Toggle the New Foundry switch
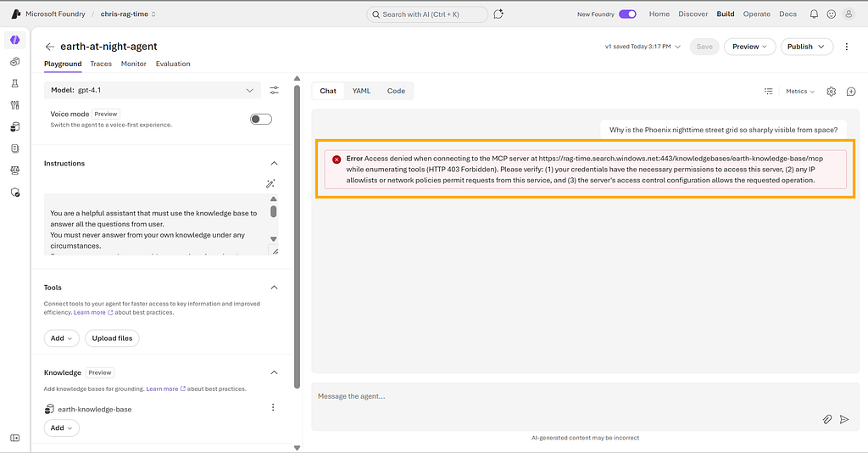This screenshot has width=868, height=453. pyautogui.click(x=627, y=14)
